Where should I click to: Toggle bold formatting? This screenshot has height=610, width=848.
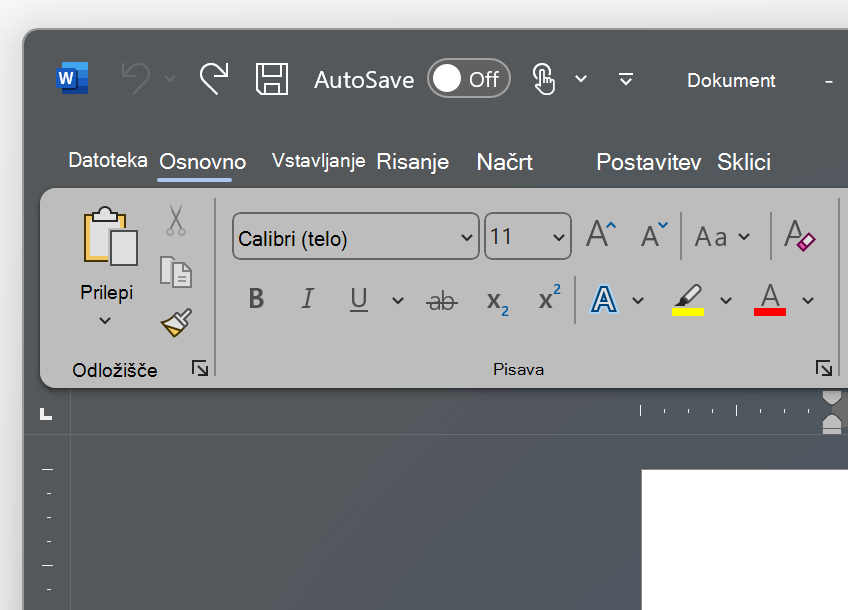click(x=256, y=299)
